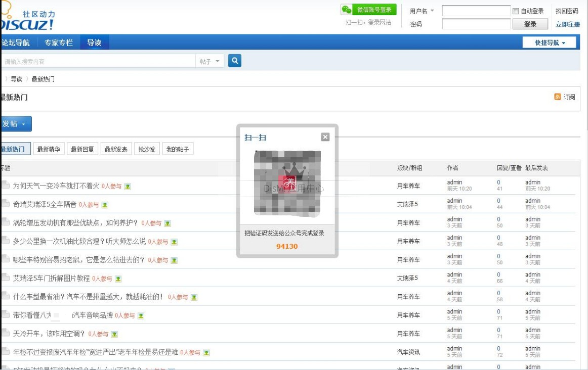Click folder icon before 艾瑞泽5车门拆解图片教程
Viewport: 588px width, 370px height.
[x=5, y=277]
